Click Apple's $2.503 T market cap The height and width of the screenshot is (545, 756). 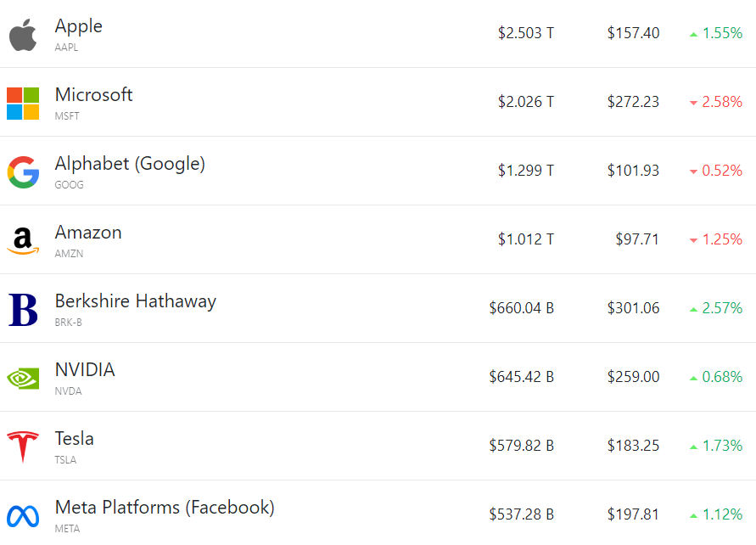(x=525, y=34)
